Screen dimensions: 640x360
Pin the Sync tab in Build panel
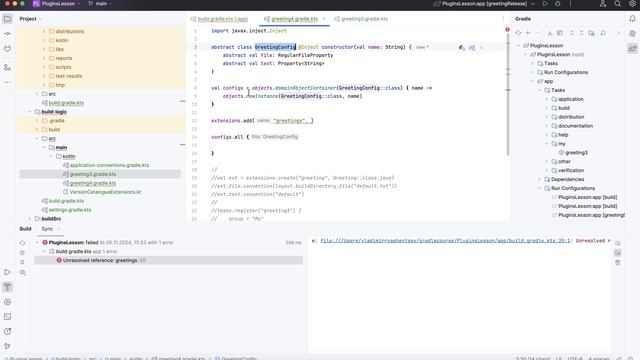coord(22,262)
